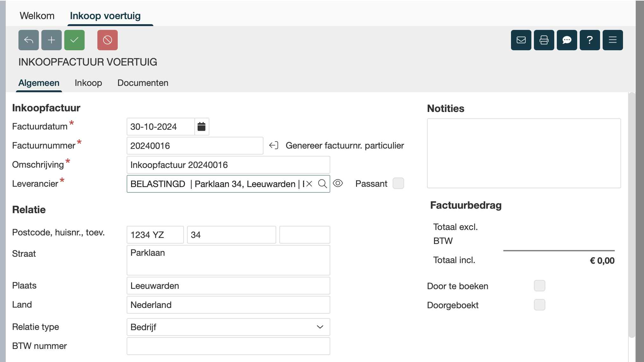
Task: Search suppliers with the magnifier icon
Action: (322, 184)
